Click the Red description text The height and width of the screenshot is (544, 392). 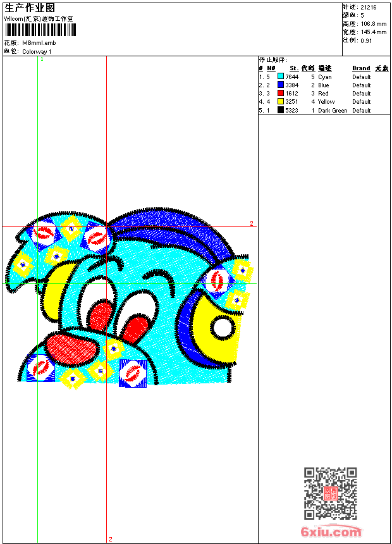point(323,94)
